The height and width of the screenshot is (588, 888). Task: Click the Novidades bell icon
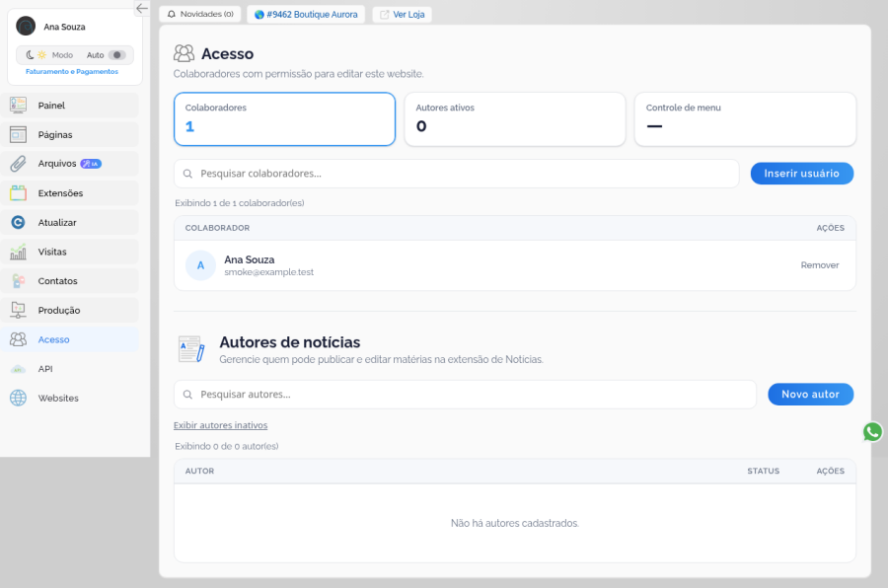(x=172, y=14)
